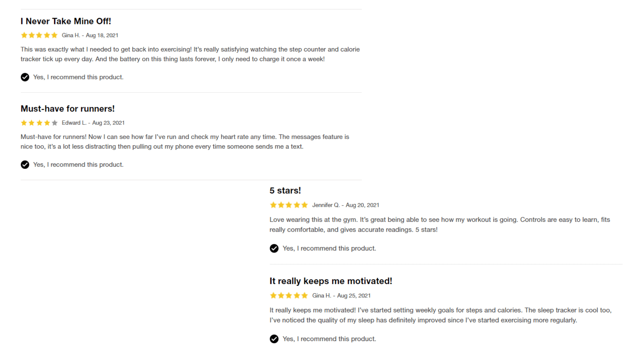
Task: Click recommend checkmark under 'I Never Take Mine Off!'
Action: click(25, 77)
